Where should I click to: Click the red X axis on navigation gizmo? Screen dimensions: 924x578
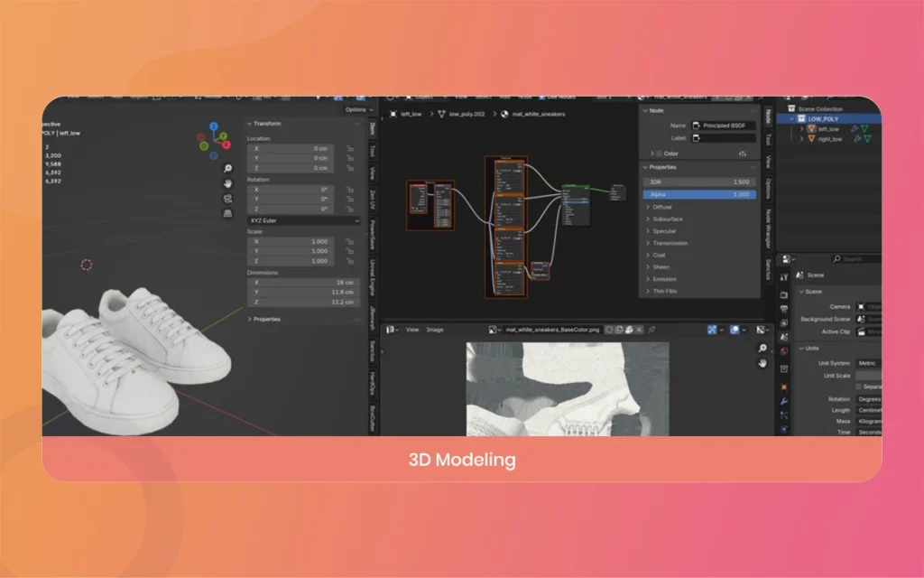[x=226, y=144]
